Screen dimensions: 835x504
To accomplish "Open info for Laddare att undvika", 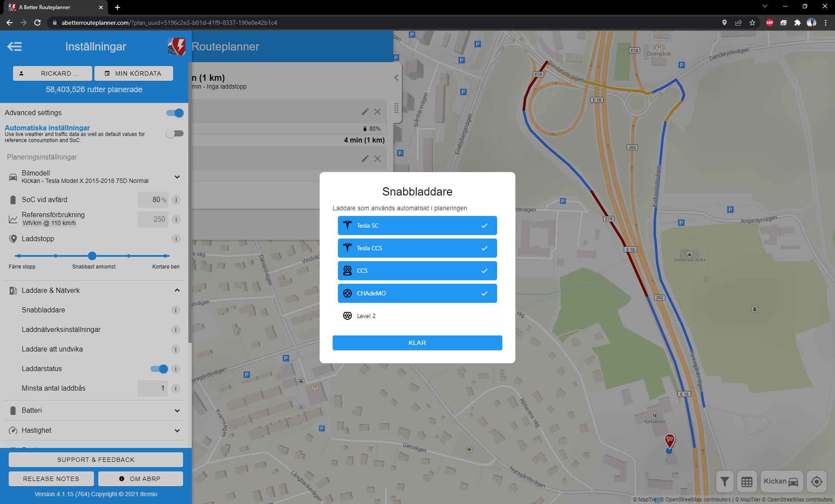I will click(x=176, y=349).
